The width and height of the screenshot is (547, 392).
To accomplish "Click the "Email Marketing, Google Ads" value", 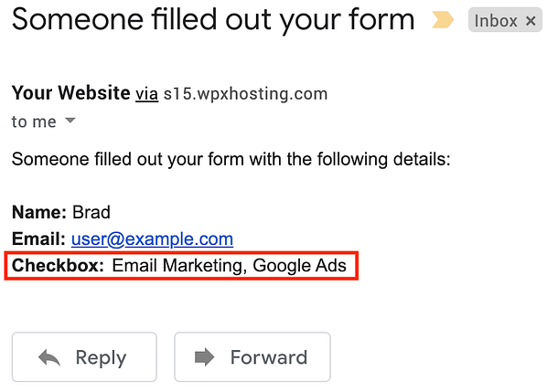I will coord(230,266).
